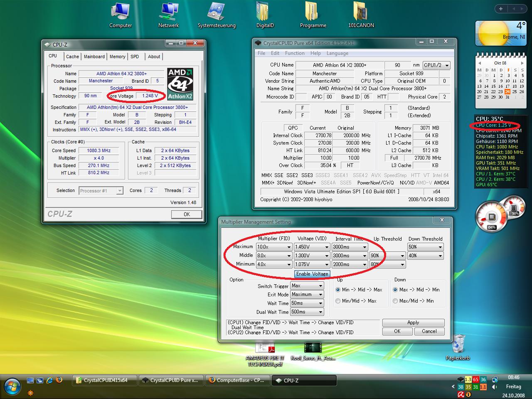
Task: Open Maximum Voltage (VID) 1.450V dropdown
Action: (312, 247)
